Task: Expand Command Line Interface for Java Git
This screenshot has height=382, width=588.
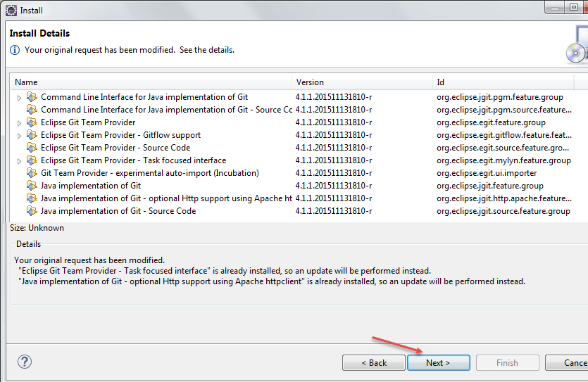Action: tap(19, 97)
